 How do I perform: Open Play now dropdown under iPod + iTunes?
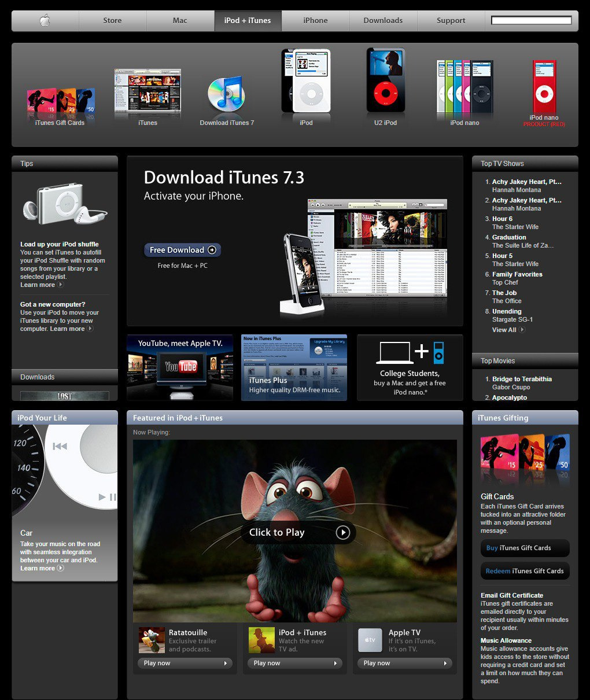295,663
